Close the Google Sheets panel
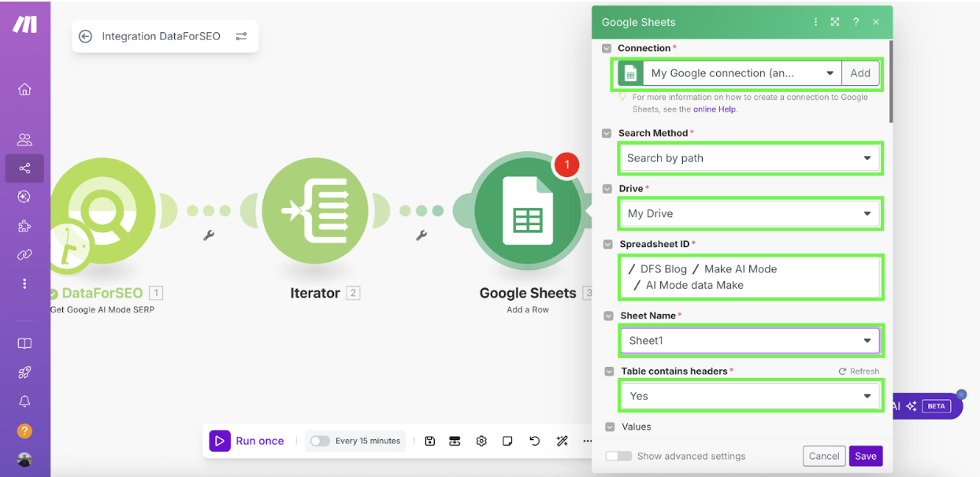 click(876, 22)
